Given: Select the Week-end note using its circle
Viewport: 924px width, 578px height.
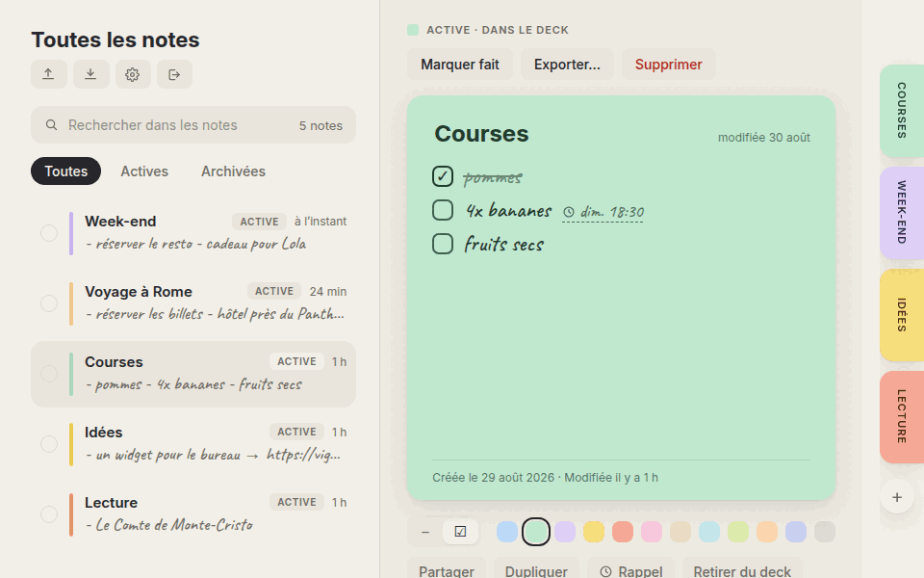Looking at the screenshot, I should click(49, 233).
